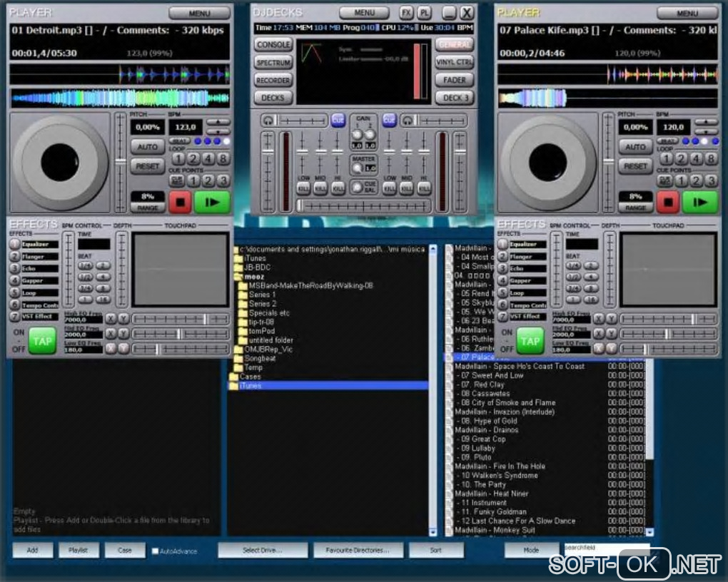Viewport: 728px width, 582px height.
Task: Click left deck pitch slider
Action: point(121,162)
